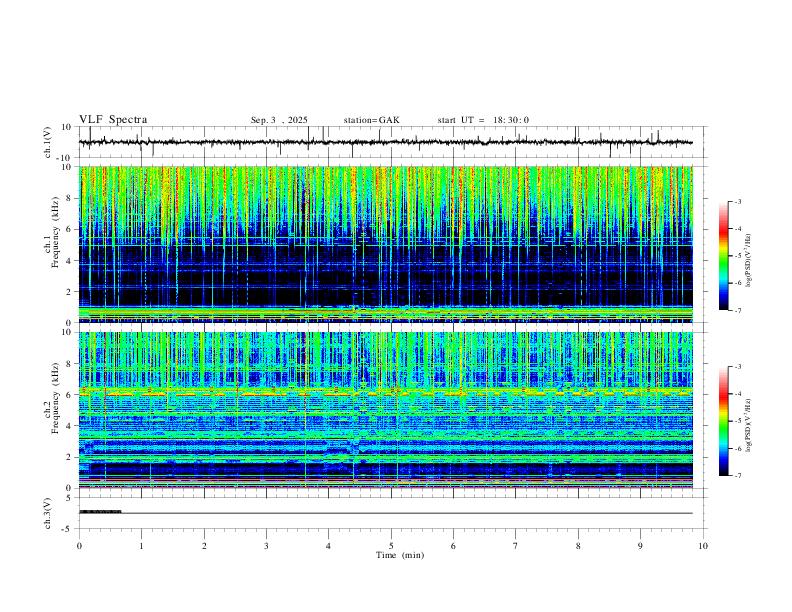
Task: Click the "station=GAK" label
Action: coord(371,120)
